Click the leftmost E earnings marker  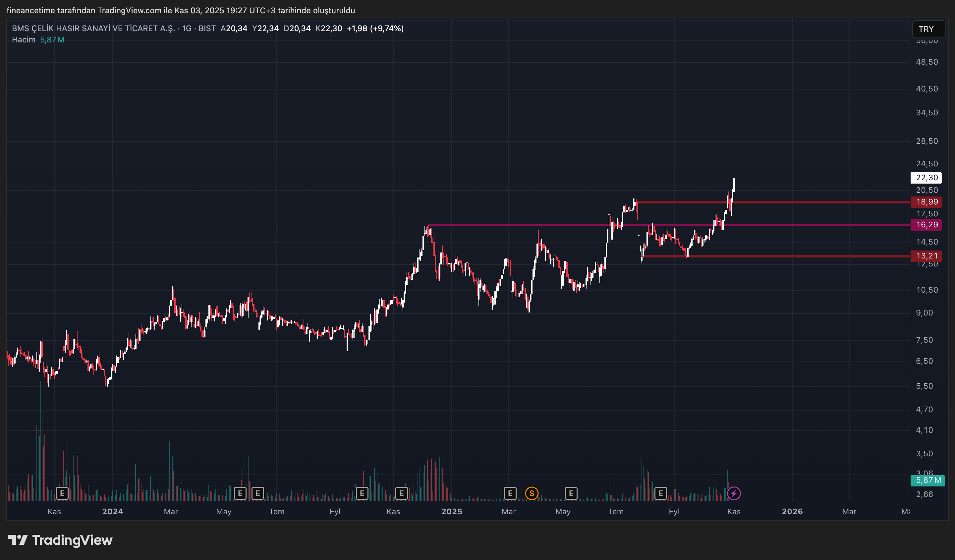[62, 493]
